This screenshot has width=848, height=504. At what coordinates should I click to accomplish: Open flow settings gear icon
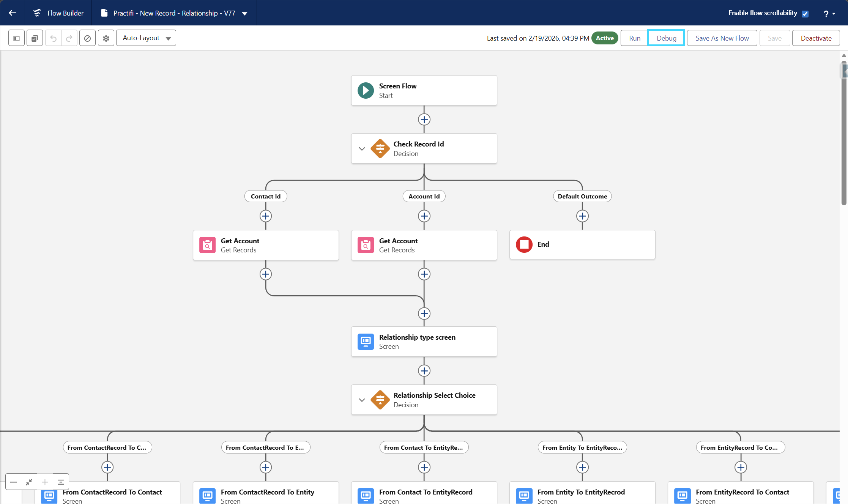tap(106, 38)
